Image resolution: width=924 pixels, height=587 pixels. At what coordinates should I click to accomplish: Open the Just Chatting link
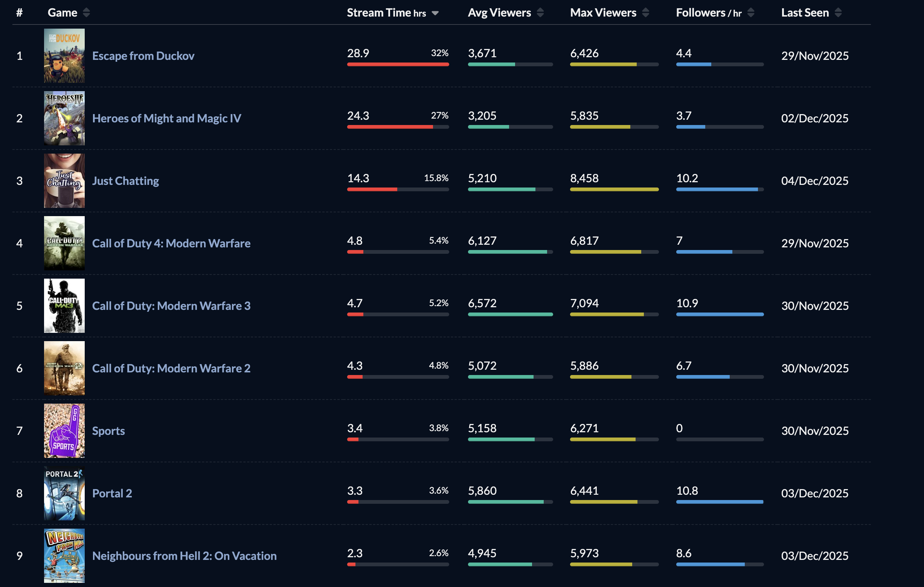click(125, 181)
